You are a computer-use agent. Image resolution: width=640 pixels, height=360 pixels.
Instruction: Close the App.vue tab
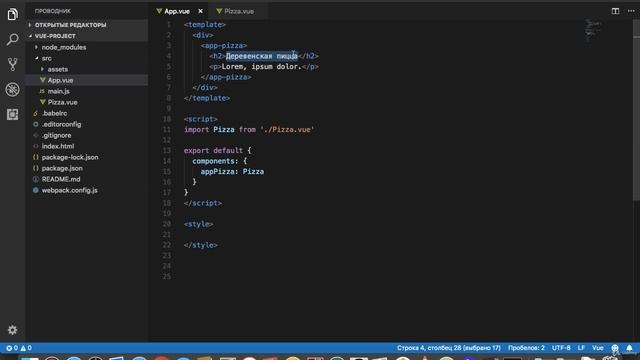pyautogui.click(x=200, y=11)
